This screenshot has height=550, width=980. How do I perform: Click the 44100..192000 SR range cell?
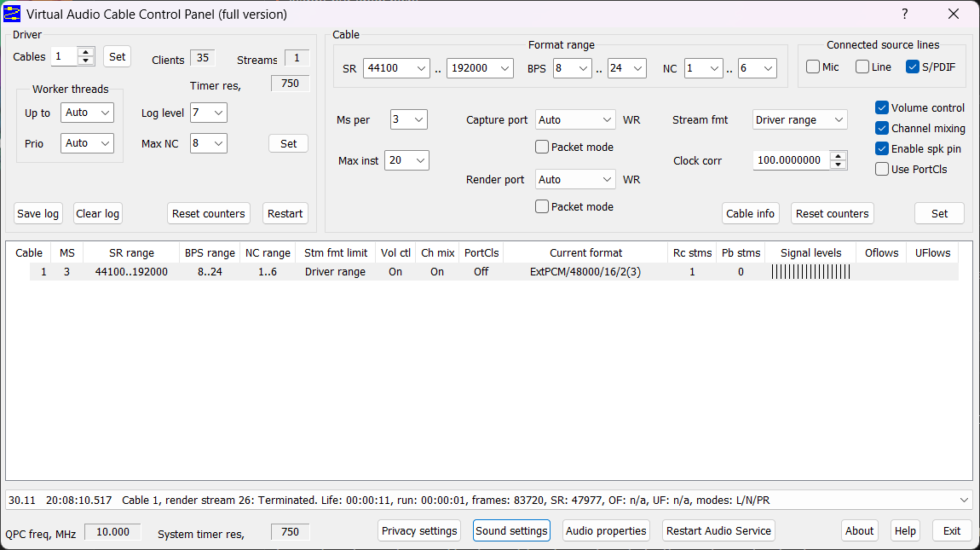[131, 271]
